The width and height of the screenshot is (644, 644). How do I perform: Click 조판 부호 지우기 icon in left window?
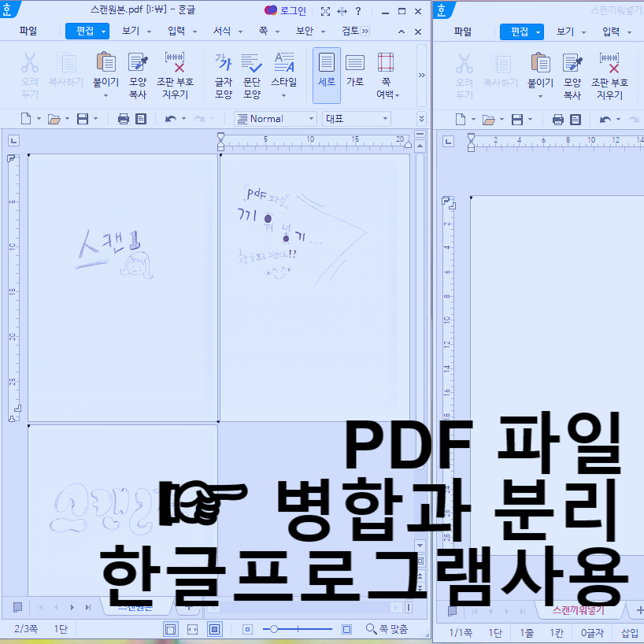(x=175, y=62)
